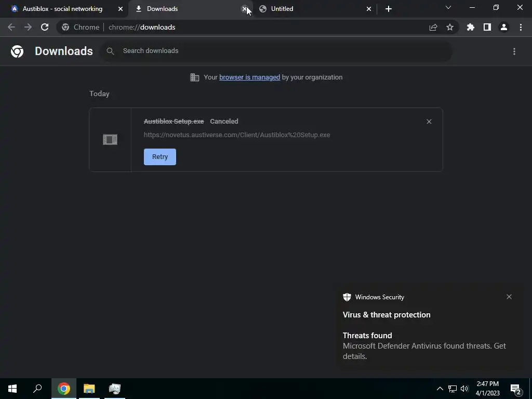Viewport: 532px width, 399px height.
Task: Close the Untitled tab
Action: point(369,9)
